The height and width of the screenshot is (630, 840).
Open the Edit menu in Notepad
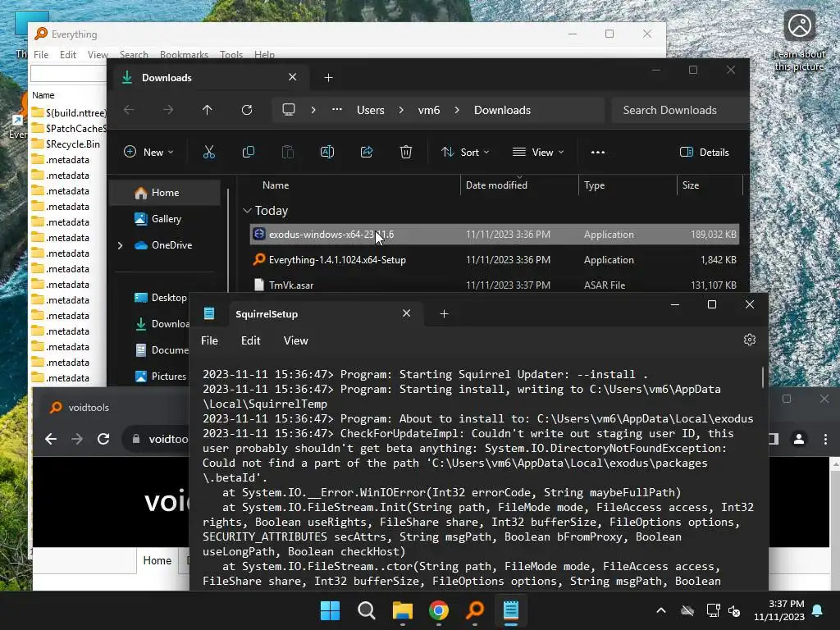point(250,340)
